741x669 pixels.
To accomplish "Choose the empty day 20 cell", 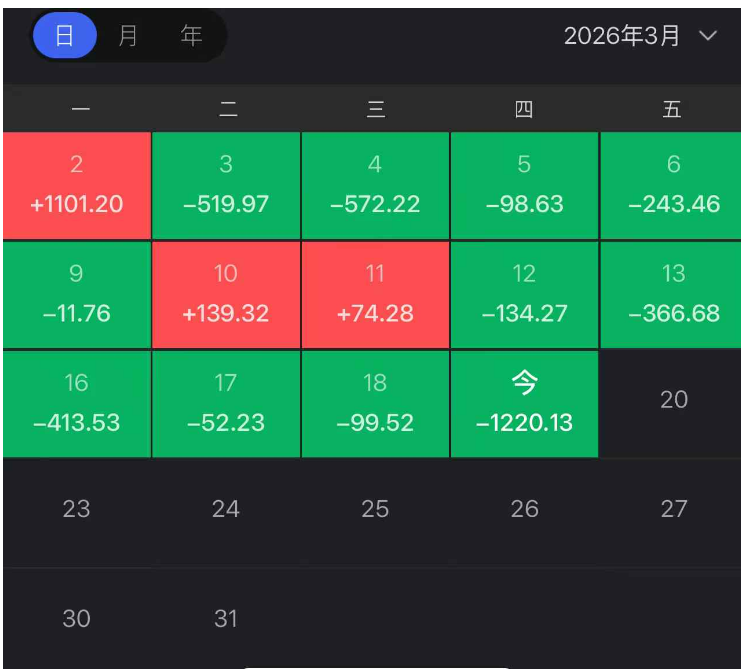I will pos(671,404).
